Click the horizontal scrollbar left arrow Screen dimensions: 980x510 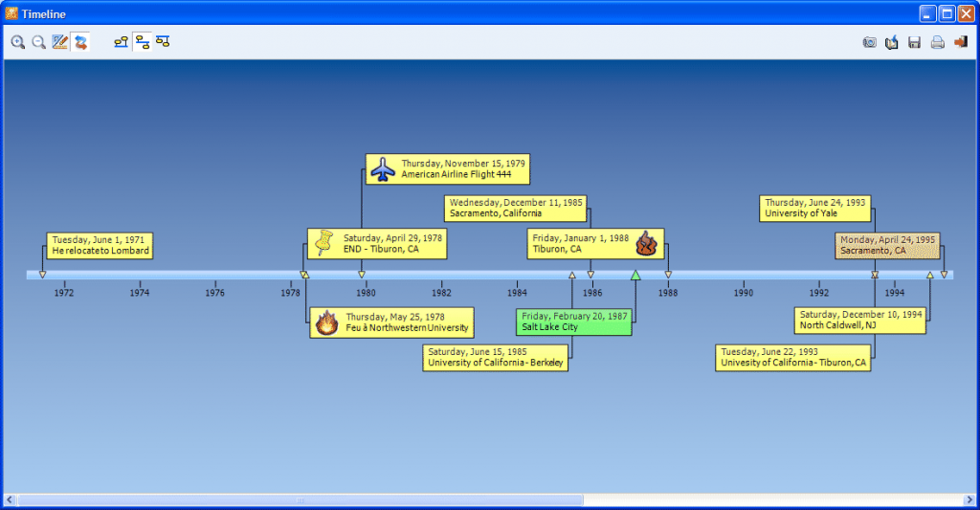(x=11, y=500)
